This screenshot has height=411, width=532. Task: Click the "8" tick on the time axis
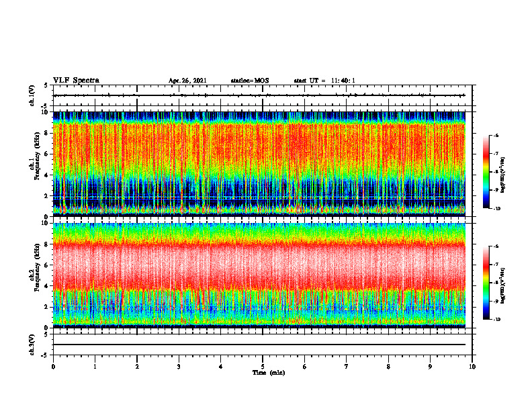click(388, 367)
